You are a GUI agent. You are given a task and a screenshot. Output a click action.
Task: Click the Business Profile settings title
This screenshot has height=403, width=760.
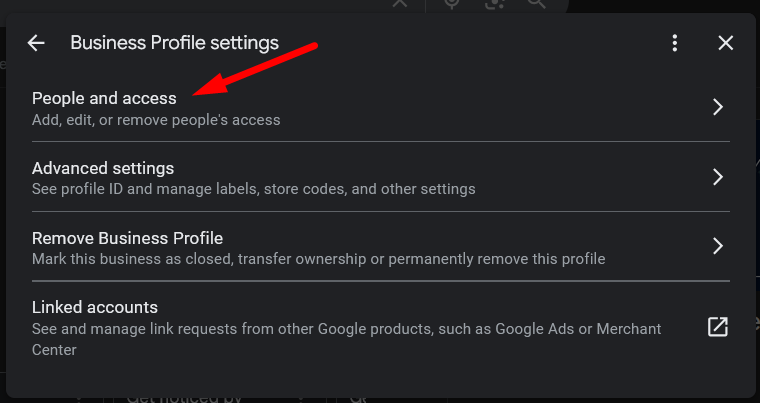pos(174,43)
